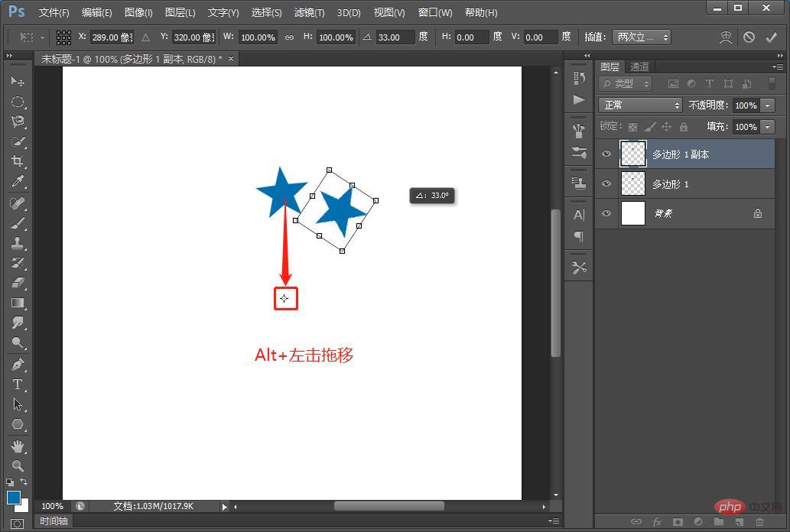Select the History Brush tool

click(18, 263)
